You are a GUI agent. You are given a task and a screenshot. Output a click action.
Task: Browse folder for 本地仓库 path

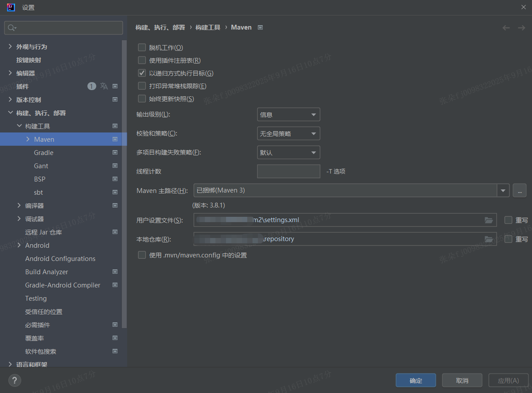click(x=489, y=239)
